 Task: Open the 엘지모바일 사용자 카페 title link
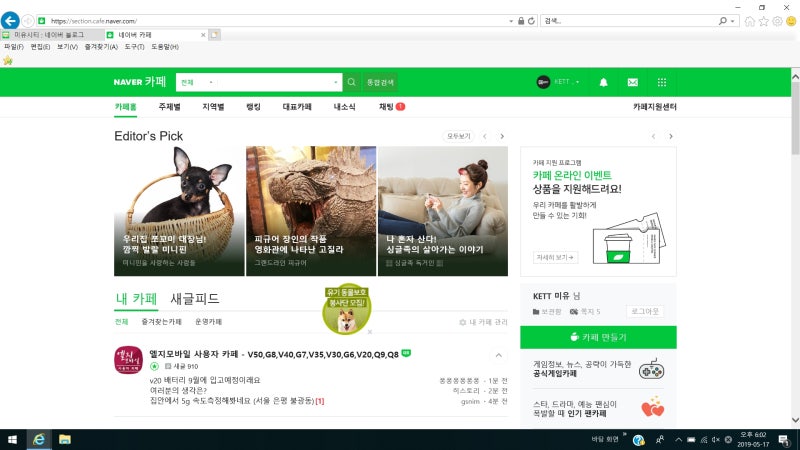[x=274, y=354]
